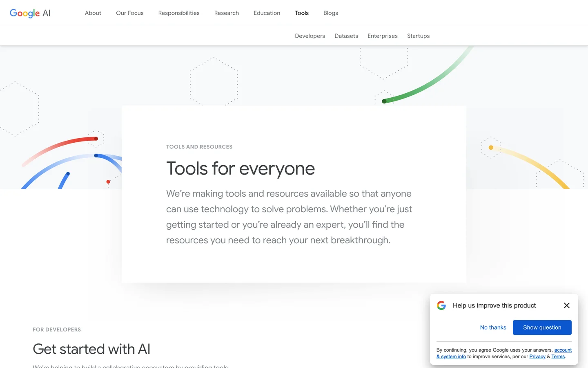Click the Show question button

point(542,328)
